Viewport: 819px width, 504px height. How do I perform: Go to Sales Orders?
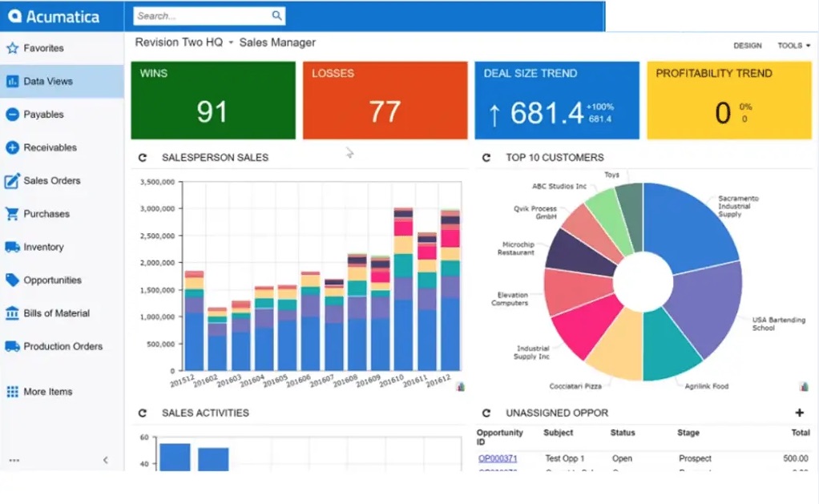coord(54,180)
